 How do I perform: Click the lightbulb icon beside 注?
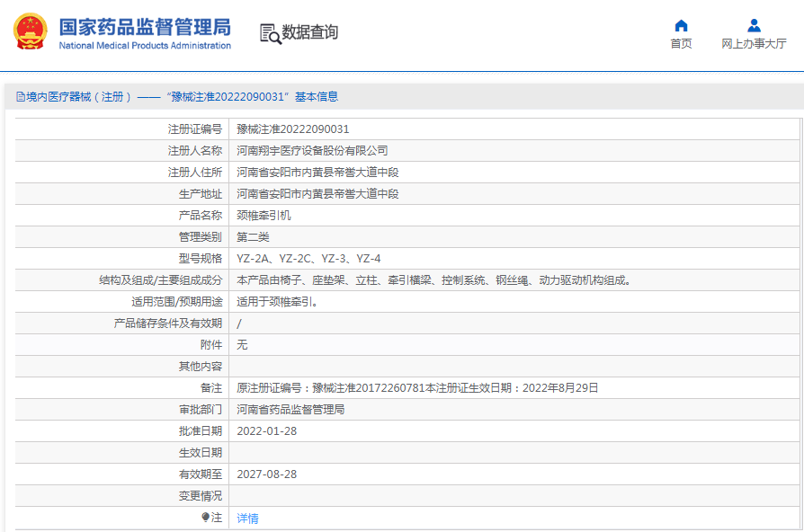pyautogui.click(x=205, y=518)
